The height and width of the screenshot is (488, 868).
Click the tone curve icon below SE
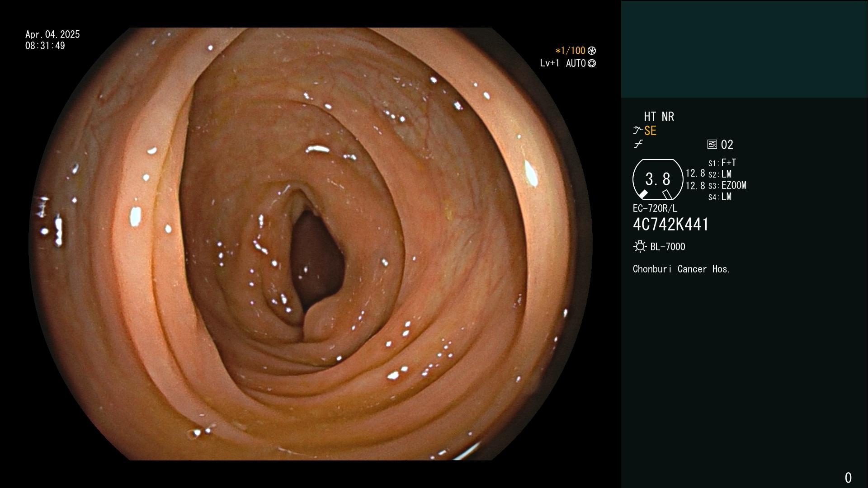tap(638, 144)
